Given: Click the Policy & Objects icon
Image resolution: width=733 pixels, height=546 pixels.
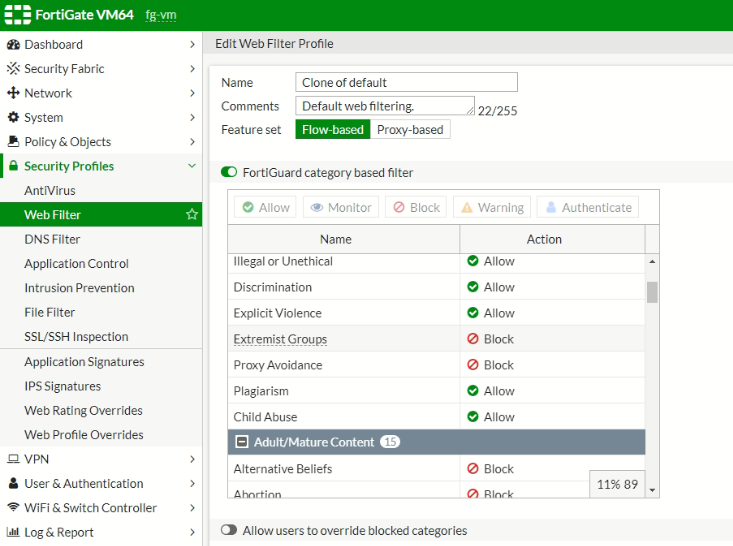Looking at the screenshot, I should [13, 141].
